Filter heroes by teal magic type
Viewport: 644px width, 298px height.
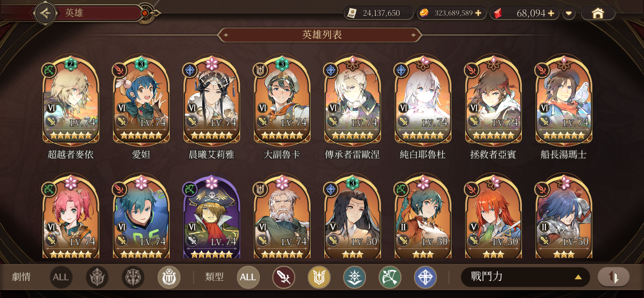point(354,277)
